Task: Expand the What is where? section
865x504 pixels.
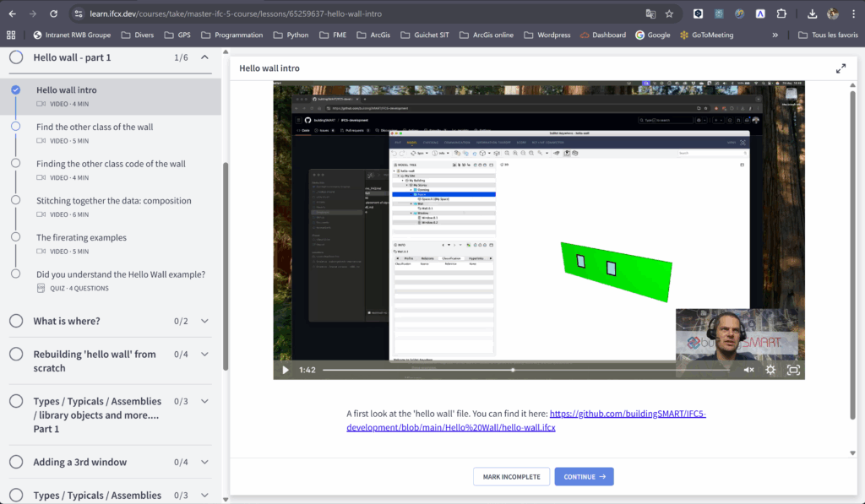Action: pos(204,321)
